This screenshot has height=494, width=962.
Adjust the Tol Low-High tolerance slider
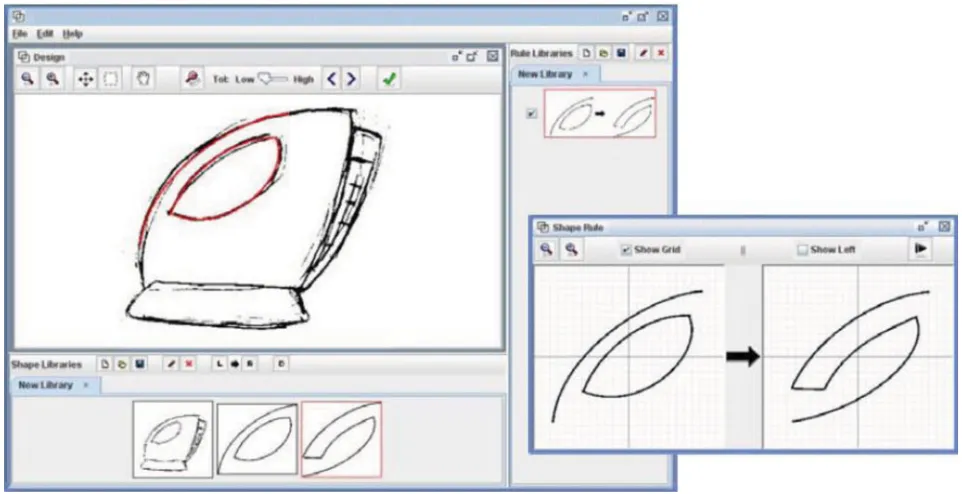273,79
